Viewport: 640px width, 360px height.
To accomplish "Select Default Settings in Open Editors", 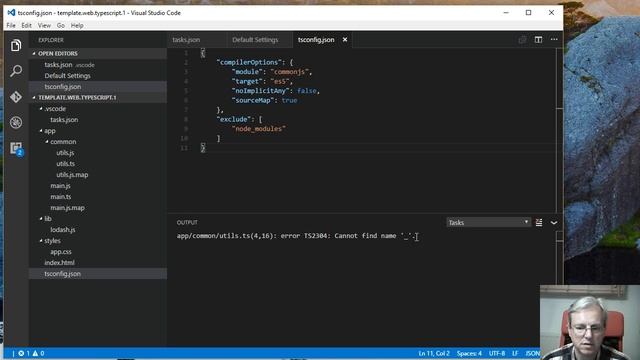I will click(x=98, y=76).
